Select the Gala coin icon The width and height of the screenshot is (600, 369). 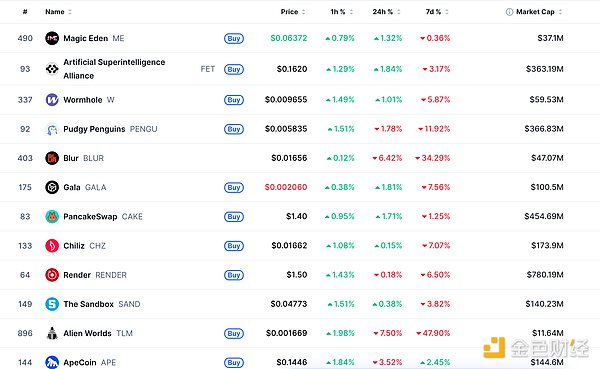coord(52,187)
